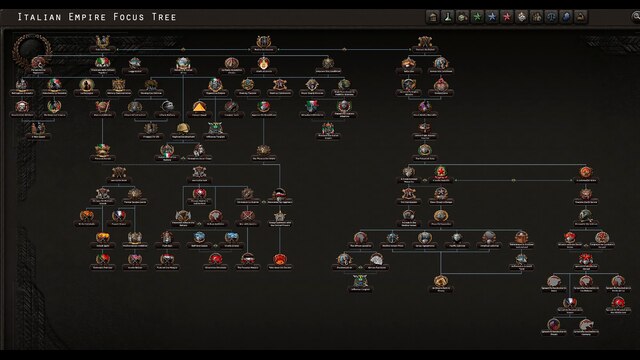Click the Italian Empire Focus Tree title
640x360 pixels.
tap(97, 17)
